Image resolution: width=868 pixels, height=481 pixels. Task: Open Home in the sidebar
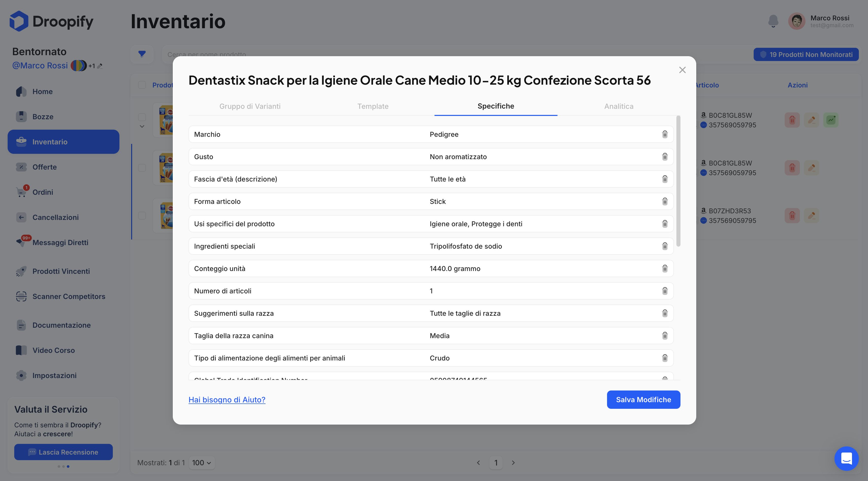coord(63,91)
